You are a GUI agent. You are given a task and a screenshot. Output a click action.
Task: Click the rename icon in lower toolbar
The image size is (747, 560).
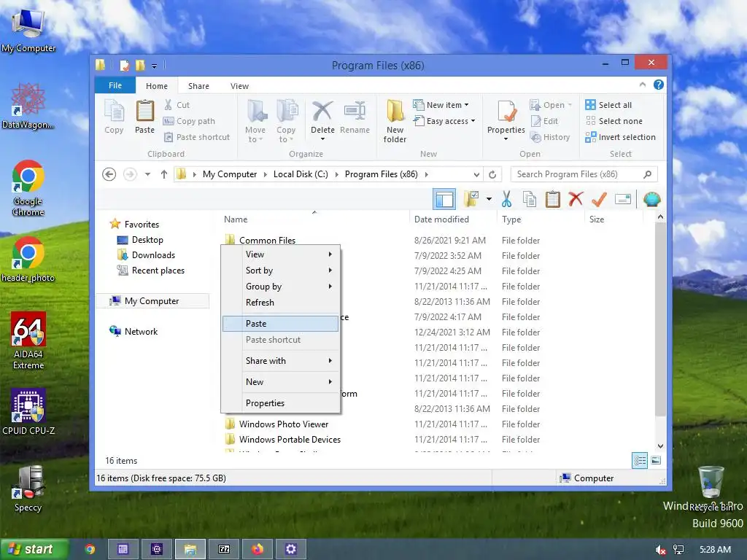tap(623, 199)
